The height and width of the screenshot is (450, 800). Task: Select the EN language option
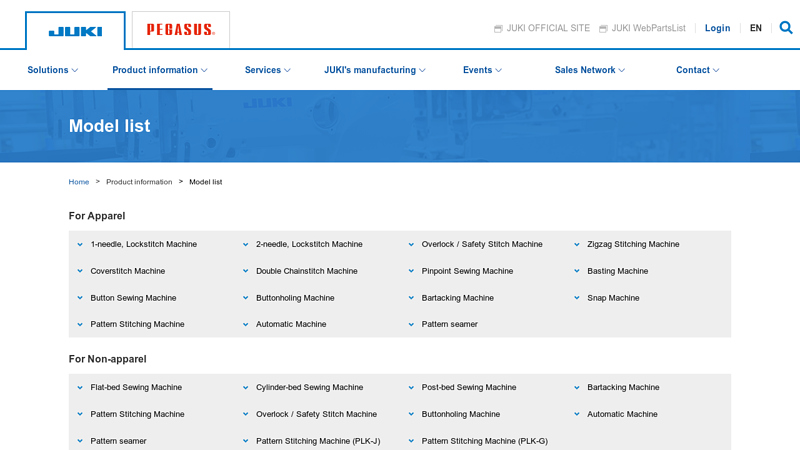[756, 28]
